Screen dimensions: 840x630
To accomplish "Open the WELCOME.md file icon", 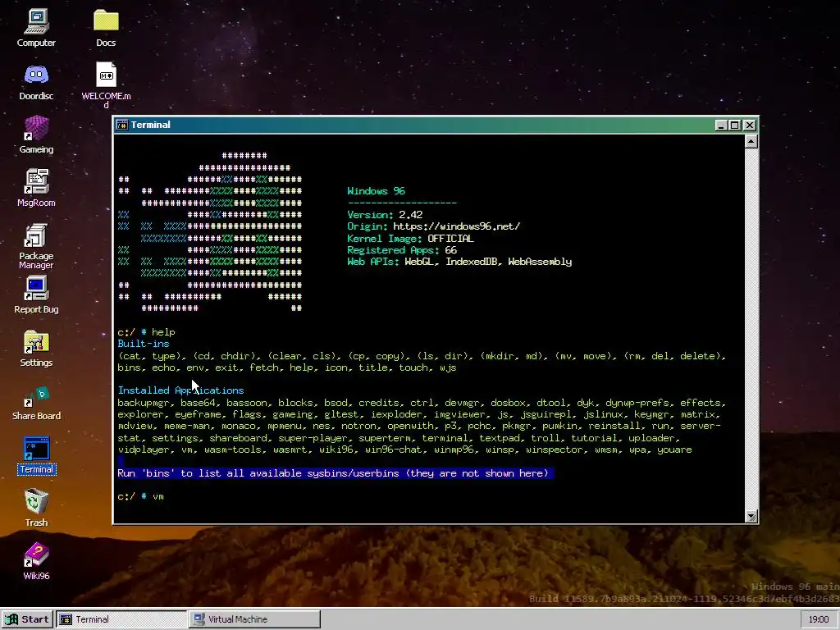I will 106,84.
